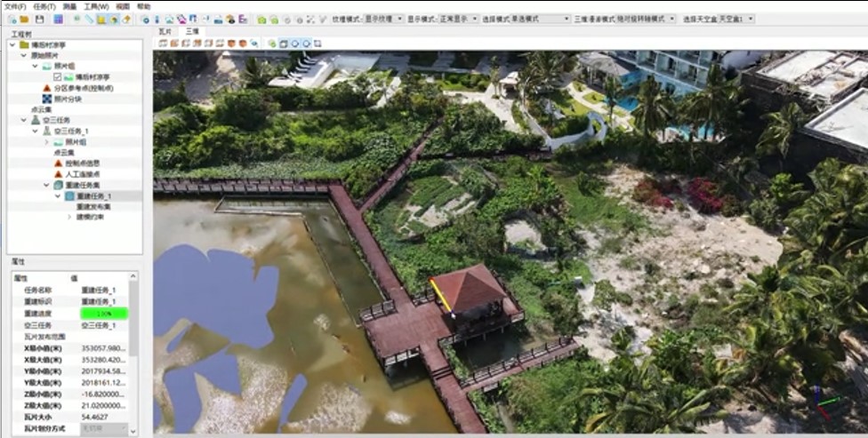Collapse the 空三任务_1 tree node
Viewport: 868px width, 438px height.
(x=36, y=131)
